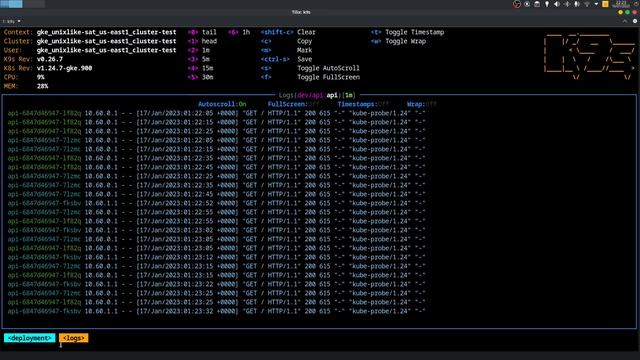Click the Mark hint
This screenshot has height=360, width=640.
[287, 50]
